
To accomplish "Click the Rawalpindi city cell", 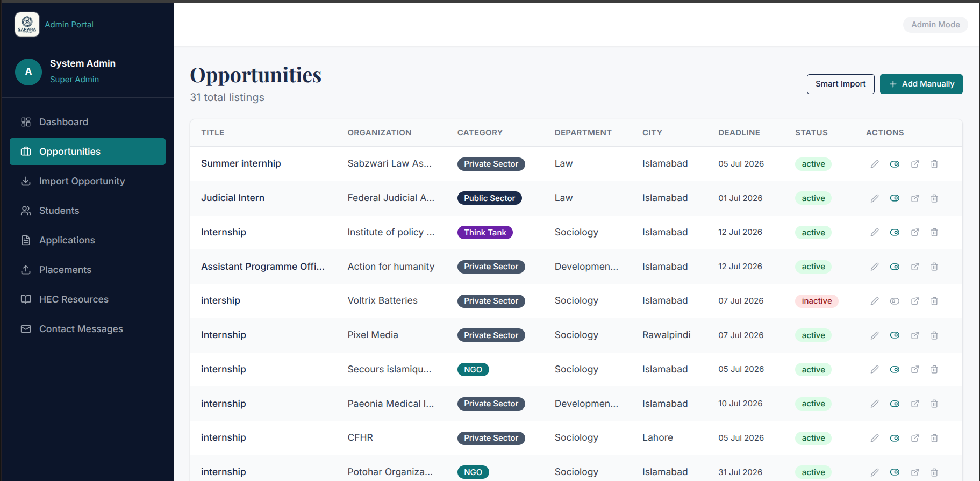I will [x=666, y=335].
